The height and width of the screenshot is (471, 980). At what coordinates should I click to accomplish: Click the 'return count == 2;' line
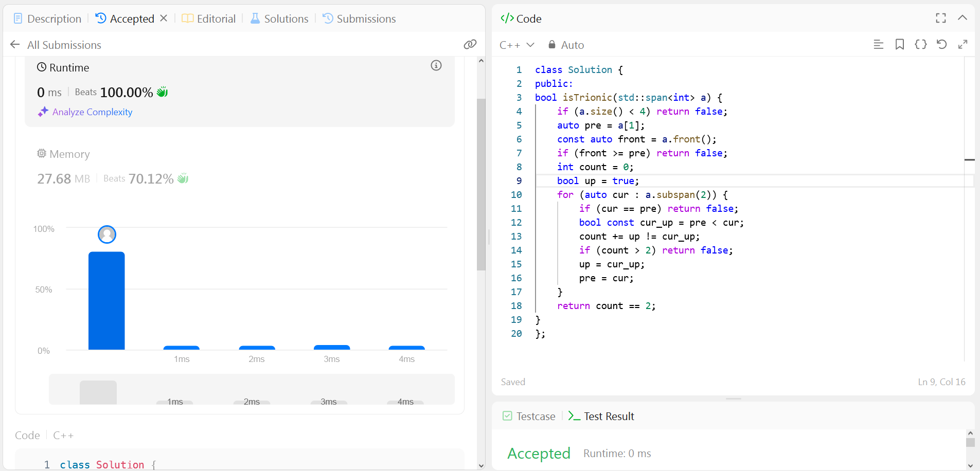(x=607, y=306)
